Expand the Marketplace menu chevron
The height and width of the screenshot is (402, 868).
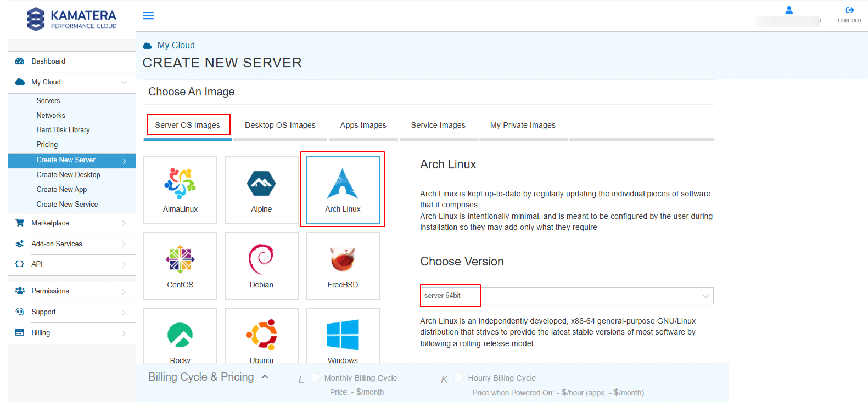(124, 223)
